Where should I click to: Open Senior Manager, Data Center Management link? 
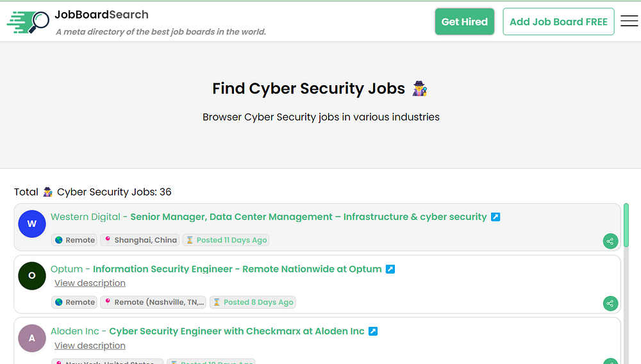308,217
